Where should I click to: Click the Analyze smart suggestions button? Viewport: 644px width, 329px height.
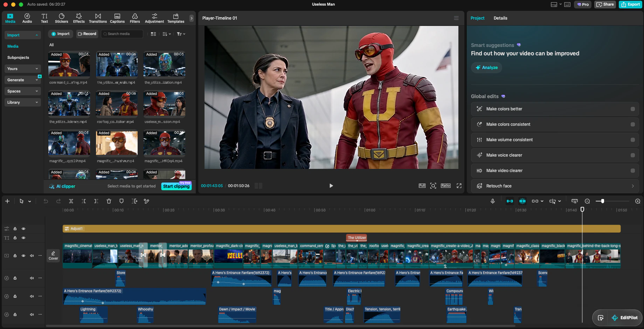(x=486, y=68)
